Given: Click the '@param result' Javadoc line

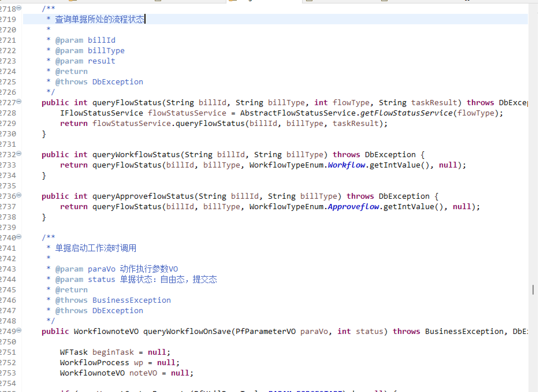Looking at the screenshot, I should 85,61.
